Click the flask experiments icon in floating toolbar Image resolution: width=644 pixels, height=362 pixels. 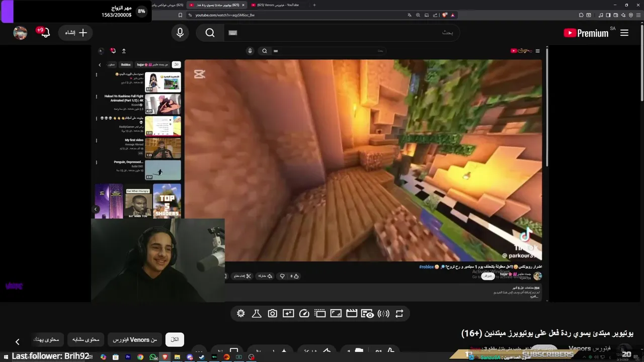[x=257, y=313]
